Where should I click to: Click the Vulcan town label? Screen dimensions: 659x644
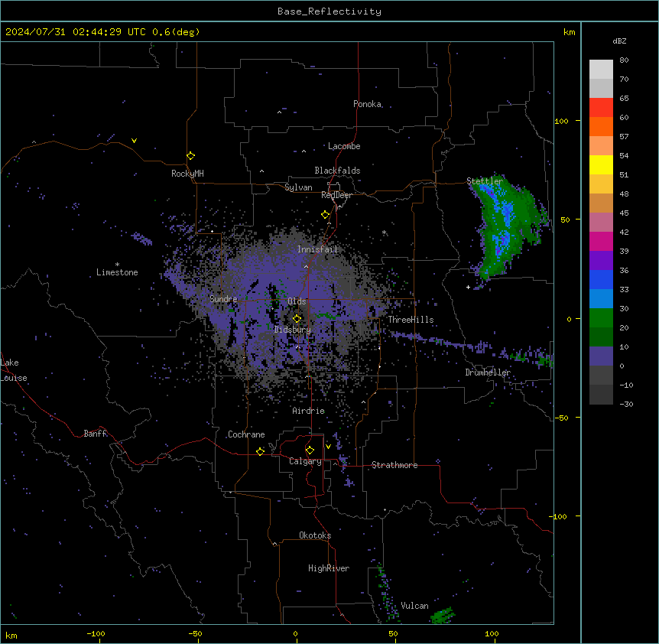coord(414,606)
